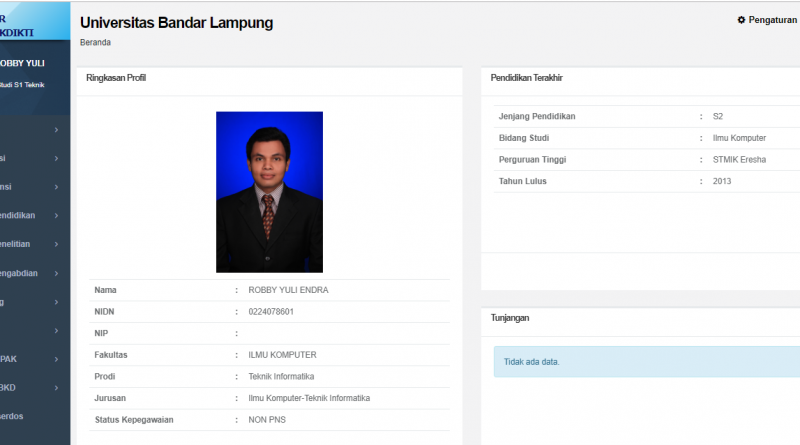The width and height of the screenshot is (800, 445).
Task: Click the Bidang Studi label
Action: click(523, 138)
